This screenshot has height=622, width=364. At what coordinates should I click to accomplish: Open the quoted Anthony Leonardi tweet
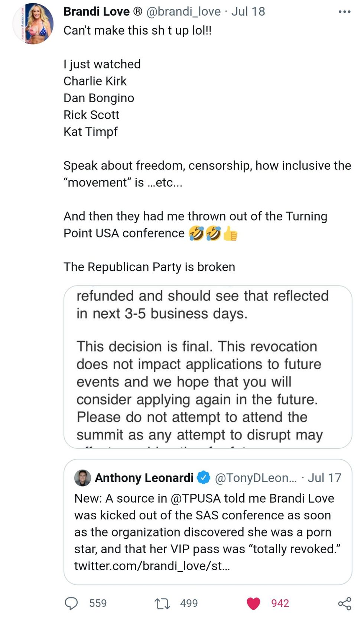pyautogui.click(x=208, y=532)
